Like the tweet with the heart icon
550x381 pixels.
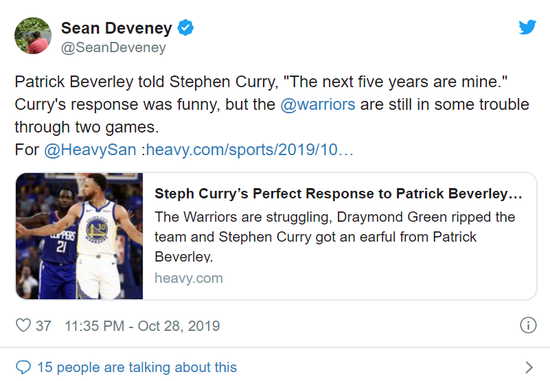coord(23,325)
